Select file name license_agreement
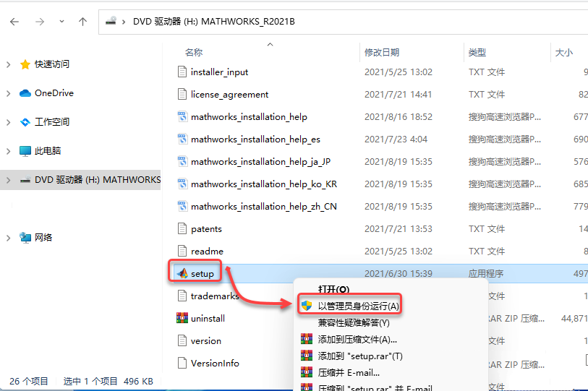Image resolution: width=588 pixels, height=391 pixels. (x=229, y=95)
